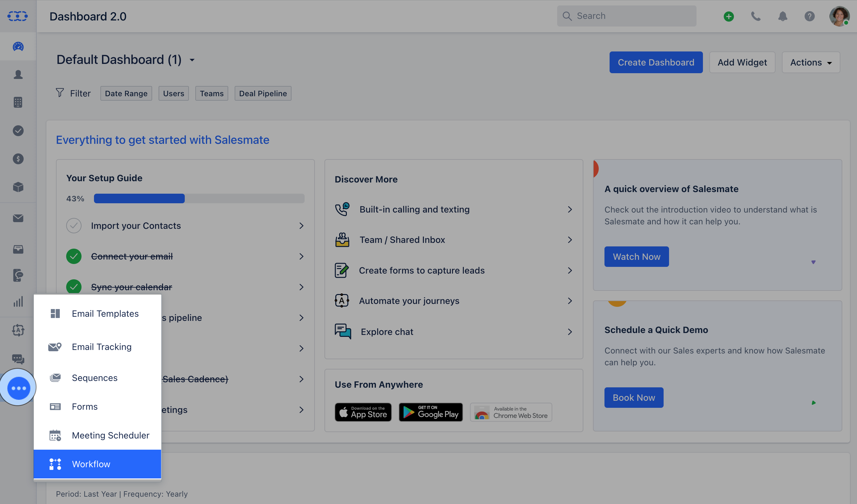
Task: Click the Teams filter chip
Action: [x=212, y=93]
